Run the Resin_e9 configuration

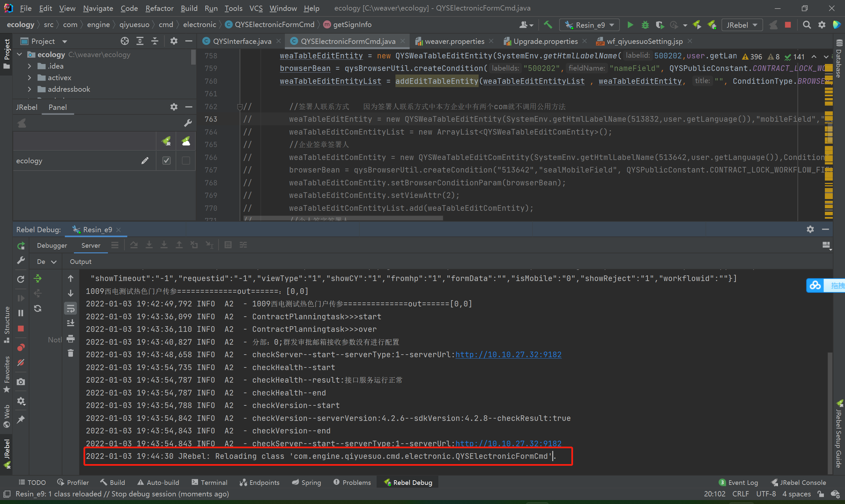pos(630,25)
